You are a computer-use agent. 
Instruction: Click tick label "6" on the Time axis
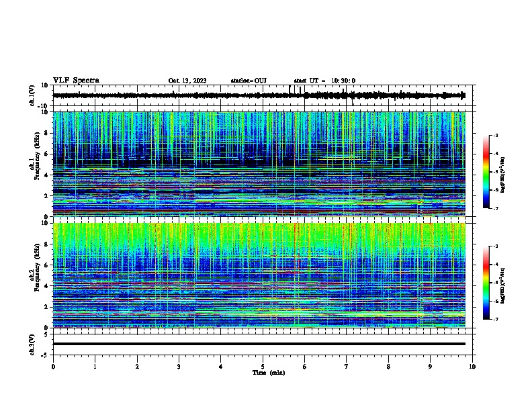click(305, 367)
